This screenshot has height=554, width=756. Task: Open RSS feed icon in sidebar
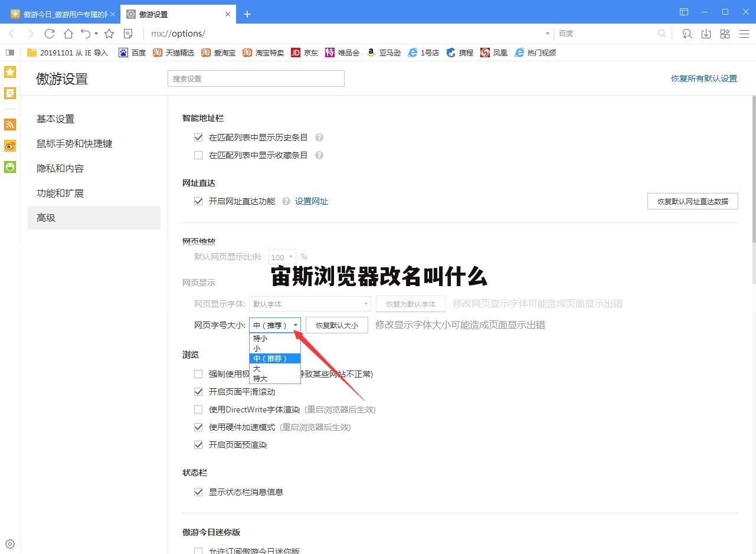coord(10,124)
